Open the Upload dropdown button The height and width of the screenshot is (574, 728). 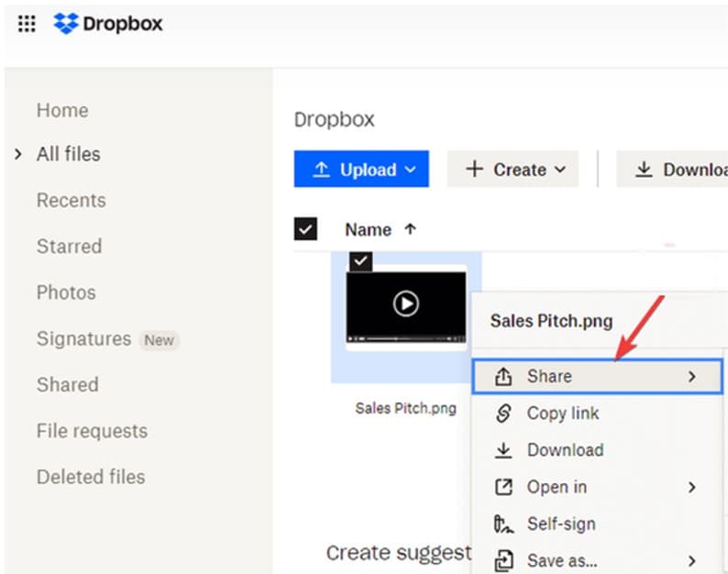tap(361, 170)
